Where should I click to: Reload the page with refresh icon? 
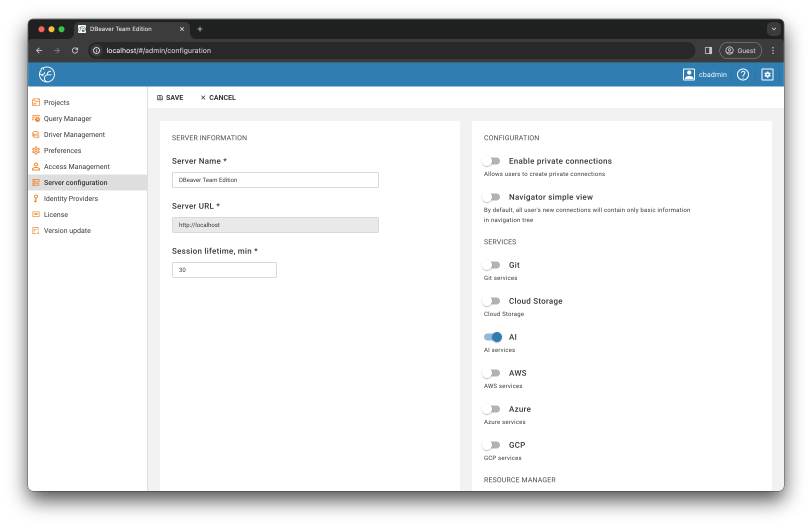(x=75, y=50)
